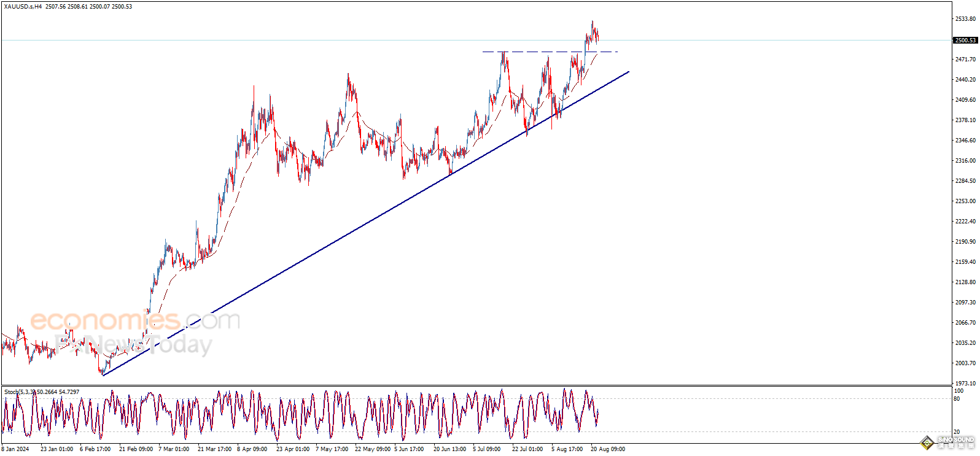The height and width of the screenshot is (456, 980).
Task: Click the 2190.90 price axis label
Action: 965,242
